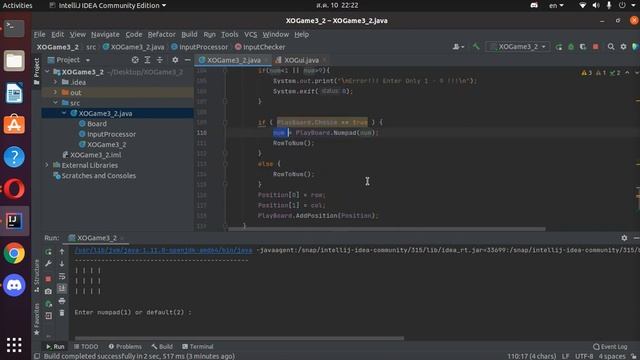The width and height of the screenshot is (640, 360).
Task: Click the editor horizontal scrollbar
Action: click(x=387, y=229)
